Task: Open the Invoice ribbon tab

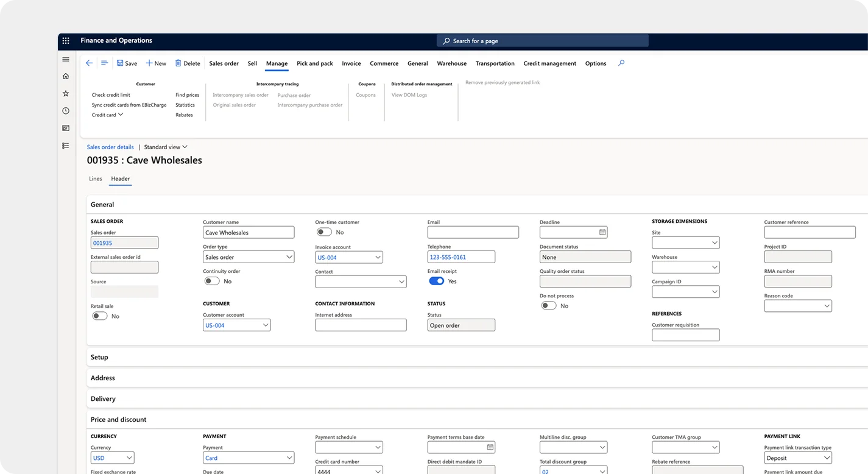Action: tap(351, 63)
